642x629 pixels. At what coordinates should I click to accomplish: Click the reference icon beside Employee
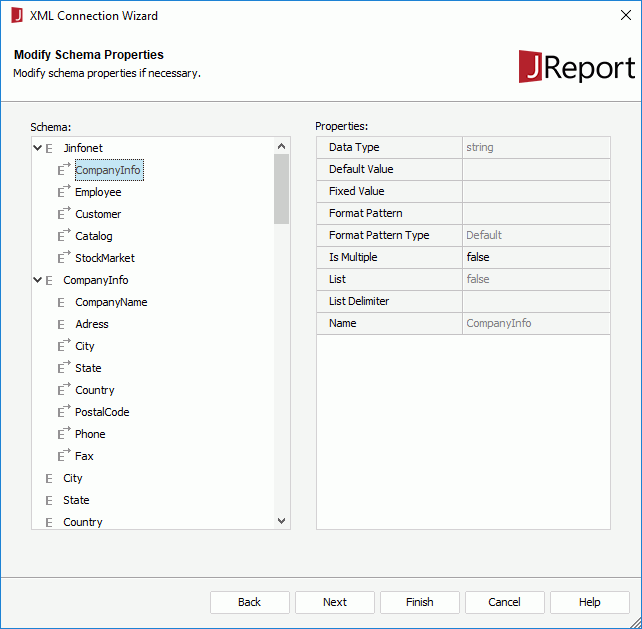click(64, 192)
